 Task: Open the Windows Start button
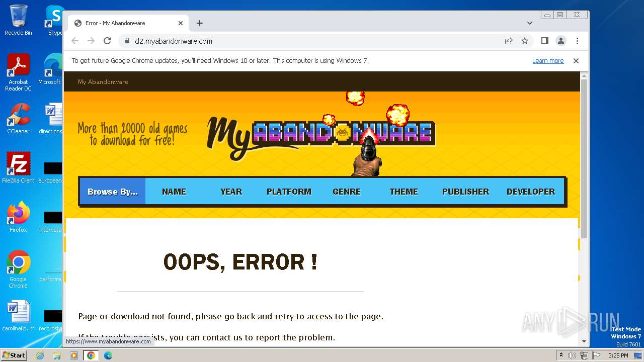[14, 355]
